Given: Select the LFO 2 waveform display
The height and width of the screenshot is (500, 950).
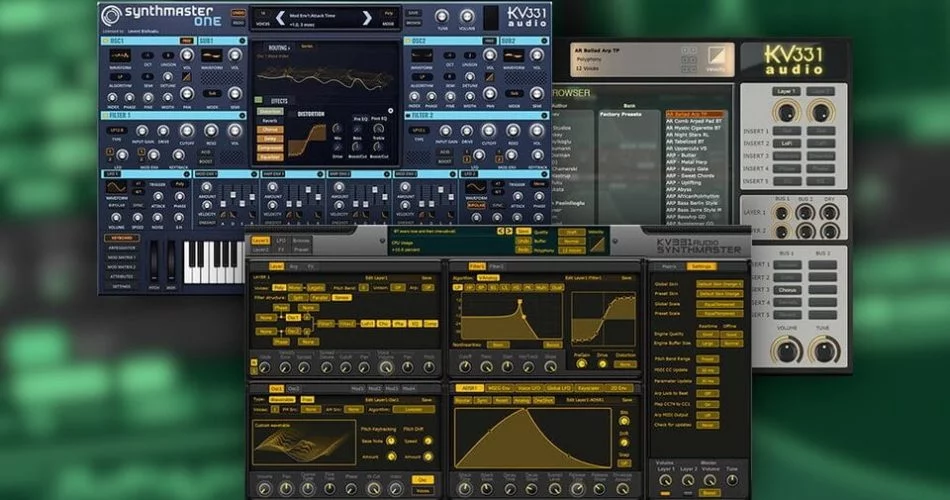Looking at the screenshot, I should pyautogui.click(x=476, y=187).
